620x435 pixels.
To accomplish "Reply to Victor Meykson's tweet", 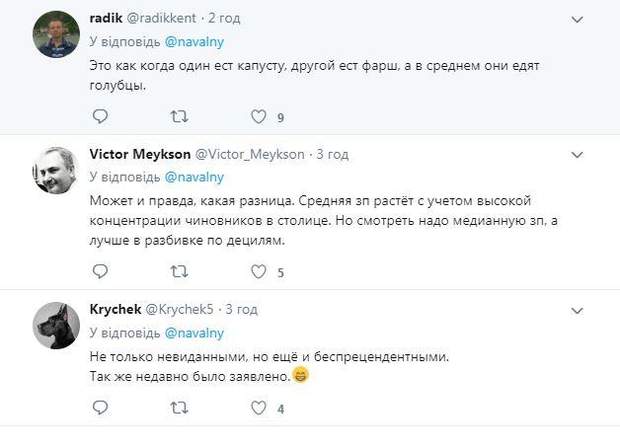I will [x=99, y=271].
